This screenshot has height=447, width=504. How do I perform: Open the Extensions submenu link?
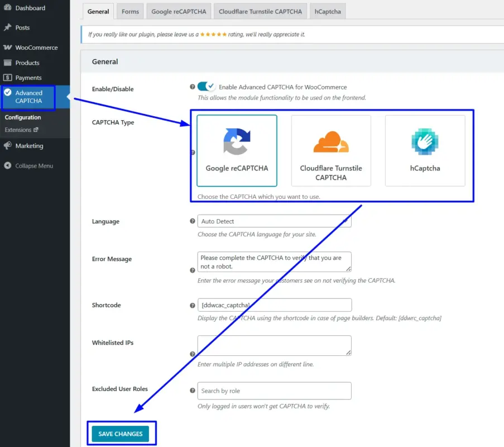tap(18, 130)
